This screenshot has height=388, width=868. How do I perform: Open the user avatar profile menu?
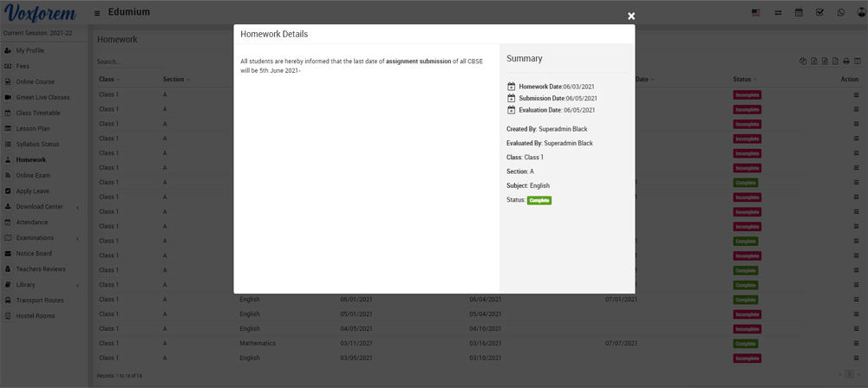(x=860, y=13)
